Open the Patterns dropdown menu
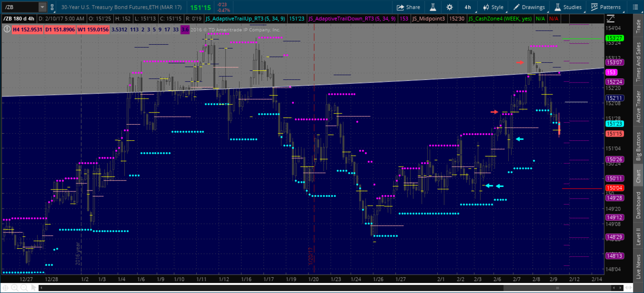Viewport: 644px width, 293px height. pyautogui.click(x=606, y=7)
